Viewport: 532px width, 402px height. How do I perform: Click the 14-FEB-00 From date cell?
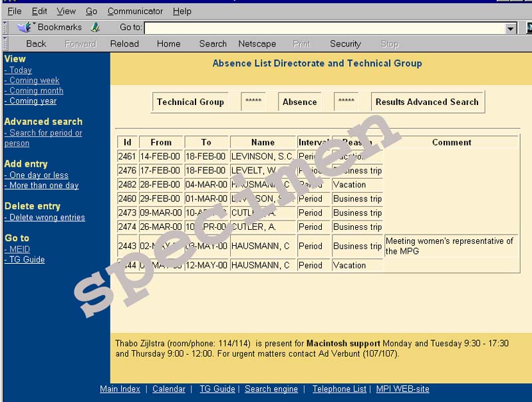pos(160,156)
